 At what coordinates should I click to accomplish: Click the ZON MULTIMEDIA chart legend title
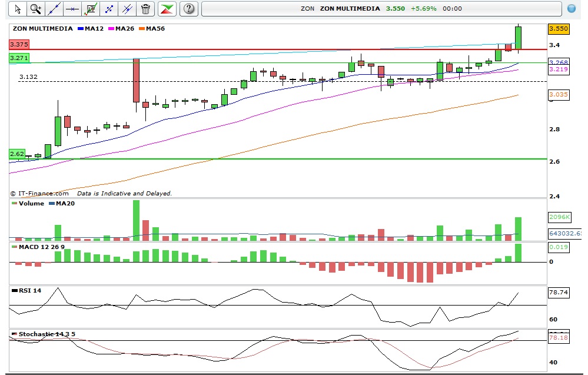pos(43,28)
